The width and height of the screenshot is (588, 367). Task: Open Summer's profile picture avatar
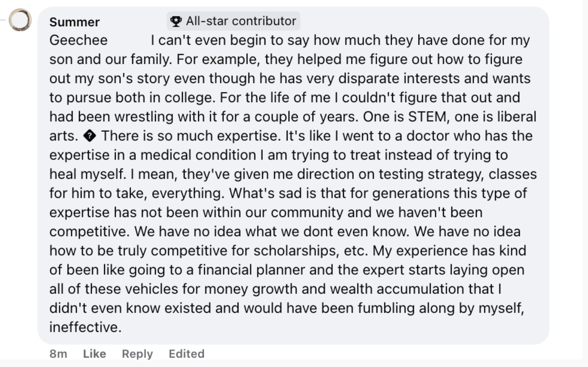20,20
